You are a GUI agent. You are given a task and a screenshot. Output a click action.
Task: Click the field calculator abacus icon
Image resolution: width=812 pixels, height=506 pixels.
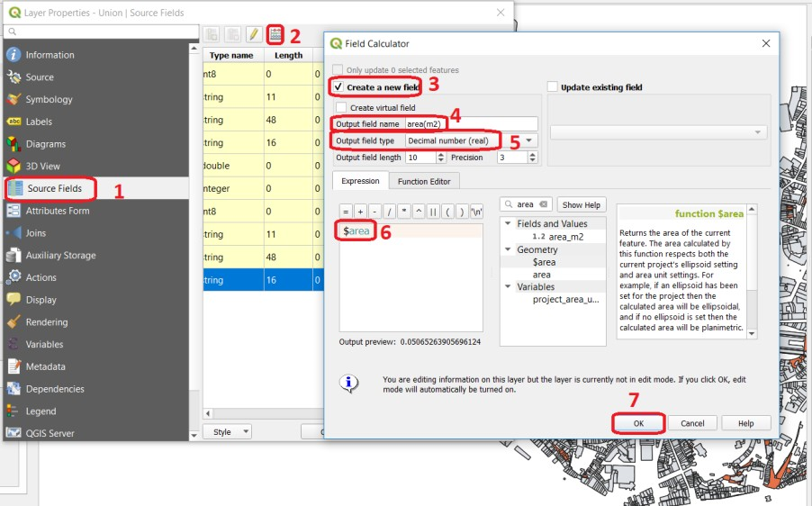(275, 35)
